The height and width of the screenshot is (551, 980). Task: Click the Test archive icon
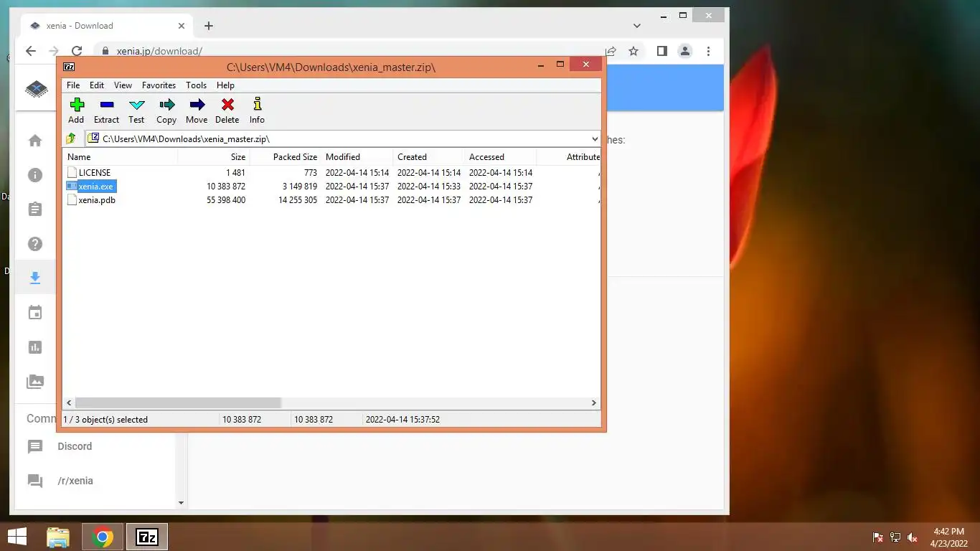136,105
